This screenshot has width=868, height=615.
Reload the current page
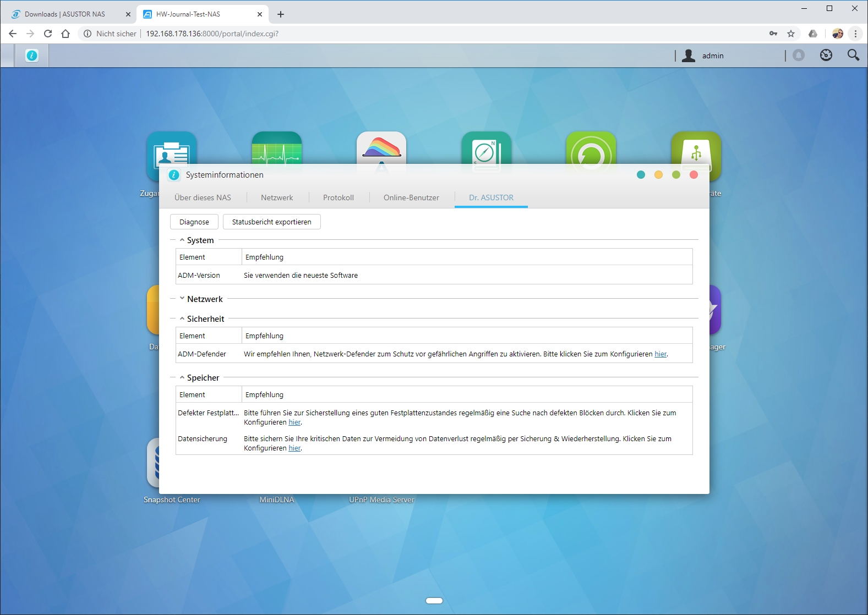coord(48,34)
